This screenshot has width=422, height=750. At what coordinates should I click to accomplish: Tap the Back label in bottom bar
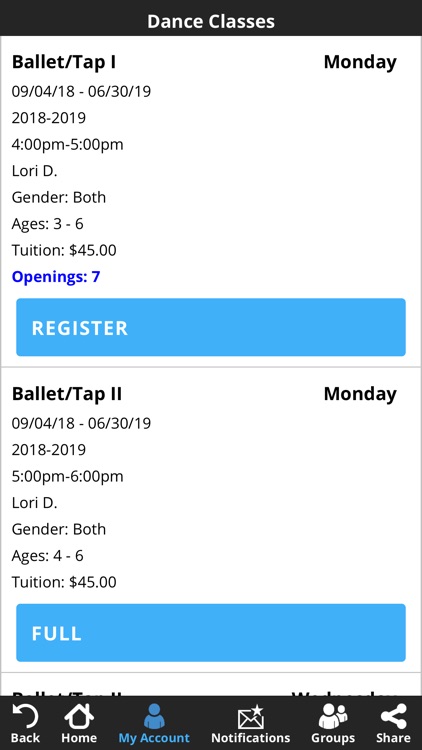[25, 738]
